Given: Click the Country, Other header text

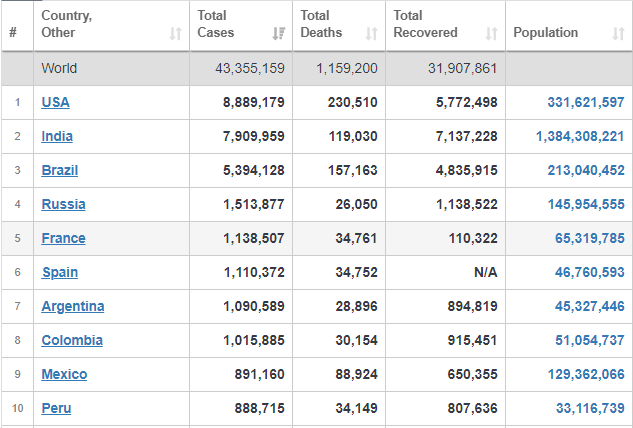Looking at the screenshot, I should click(67, 24).
